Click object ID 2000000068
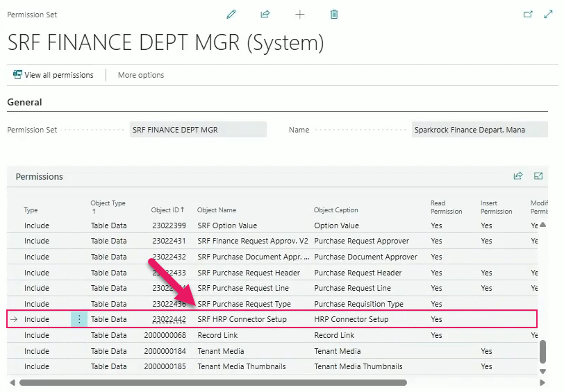Image resolution: width=564 pixels, height=392 pixels. (165, 335)
